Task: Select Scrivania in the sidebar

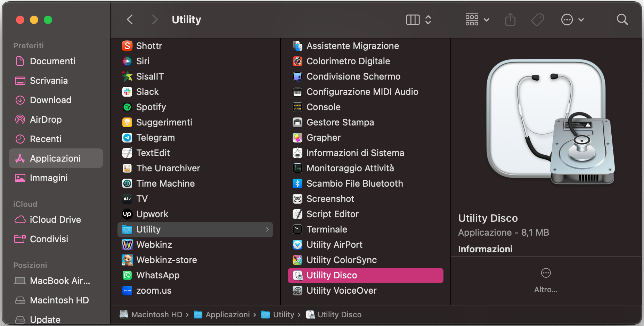Action: (56, 81)
